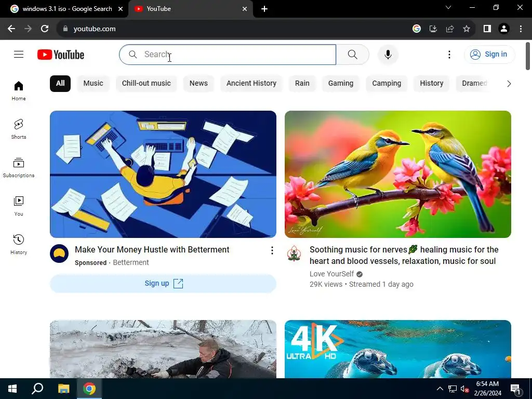Image resolution: width=532 pixels, height=399 pixels.
Task: Select the History filter chip
Action: 432,84
